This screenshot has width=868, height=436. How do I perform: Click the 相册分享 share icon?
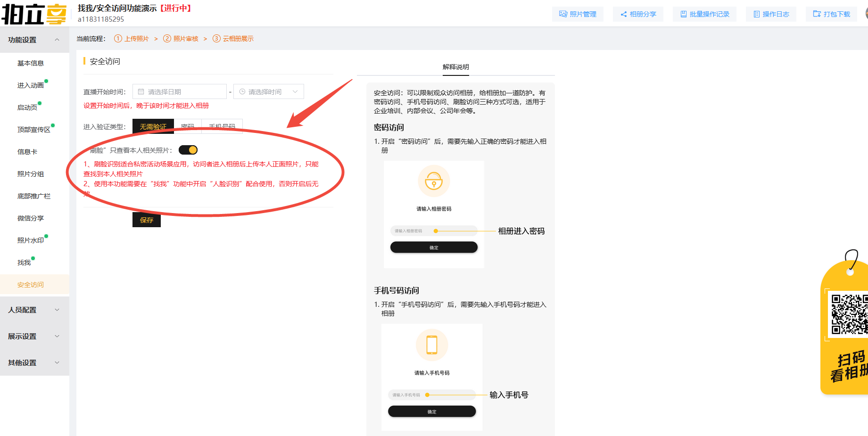(x=624, y=14)
